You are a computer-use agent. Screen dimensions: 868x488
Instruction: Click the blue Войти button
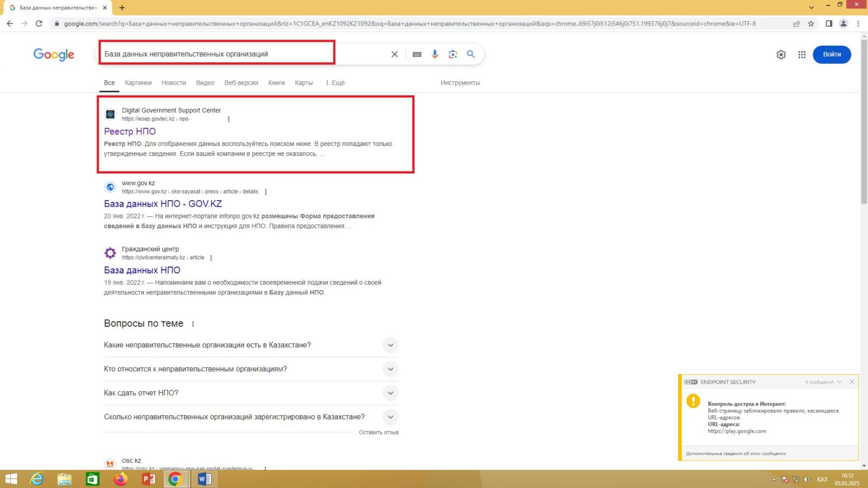coord(832,55)
